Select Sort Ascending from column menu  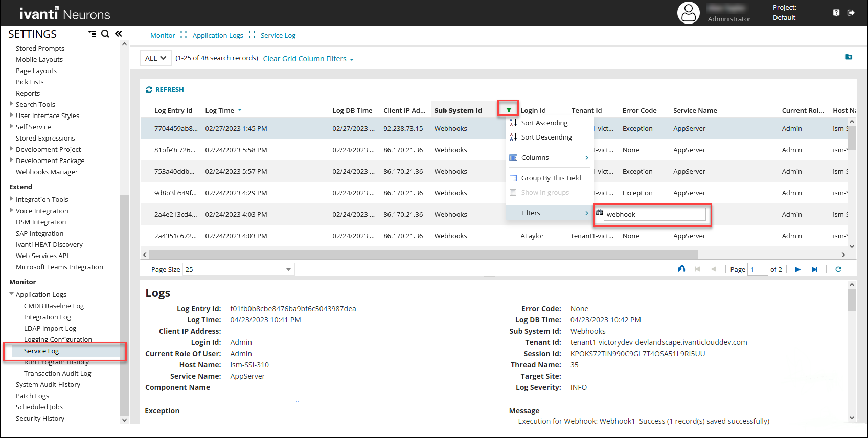544,123
